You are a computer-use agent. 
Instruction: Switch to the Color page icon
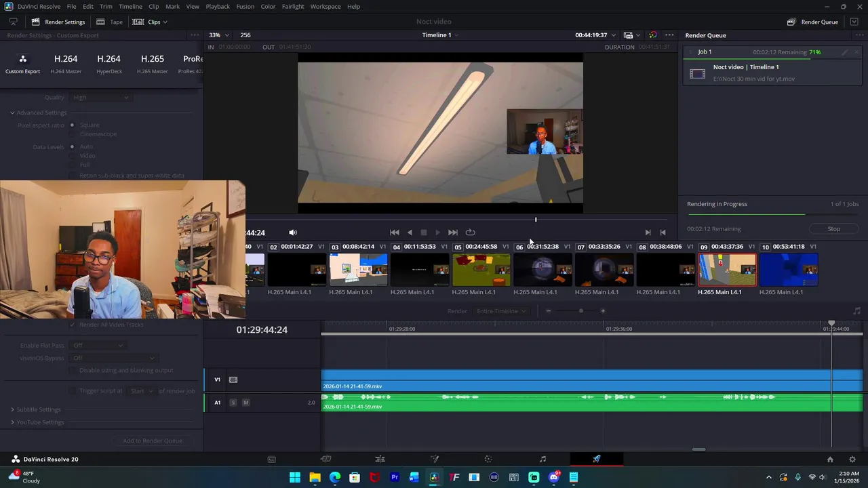tap(488, 460)
